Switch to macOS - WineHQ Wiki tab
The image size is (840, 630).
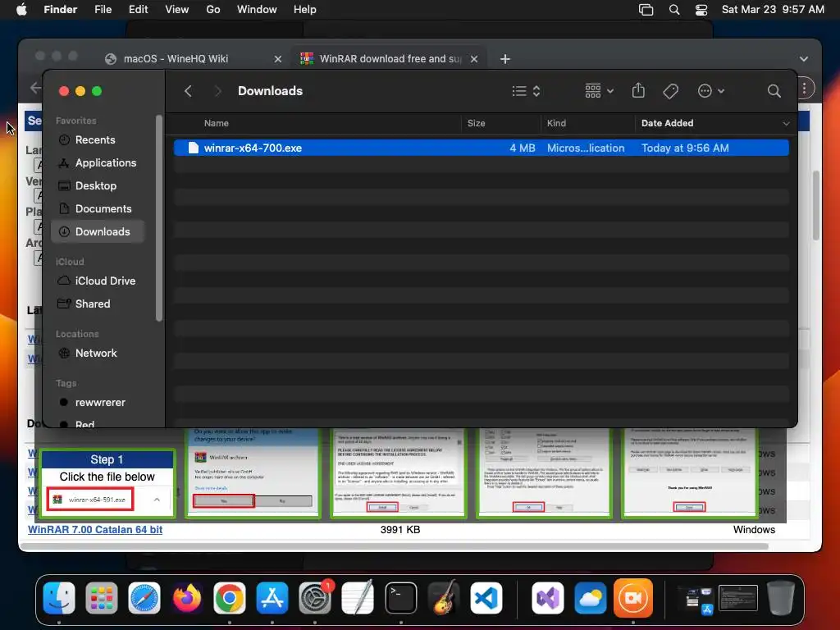tap(176, 59)
